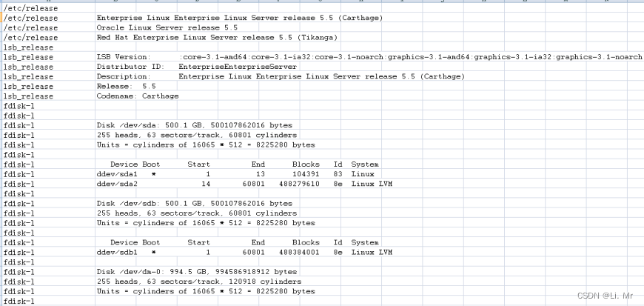Select the Device Boot header above ddev/sda1
This screenshot has height=306, width=644.
pyautogui.click(x=244, y=164)
